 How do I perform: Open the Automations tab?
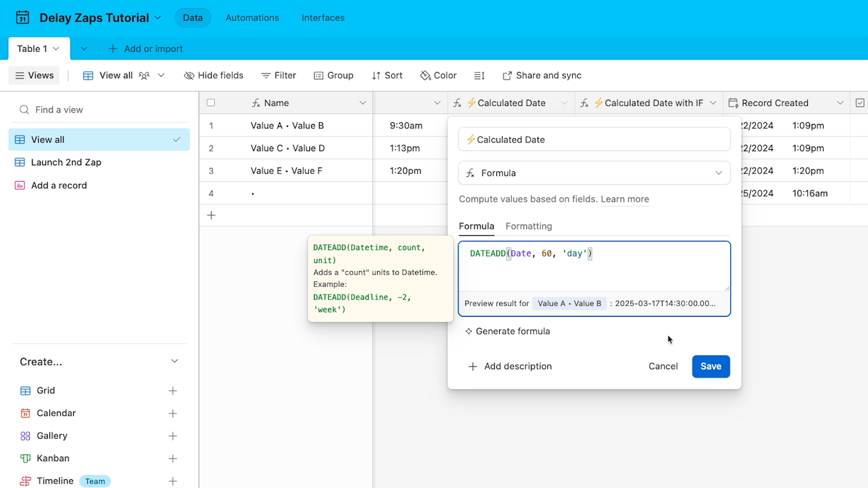point(252,18)
